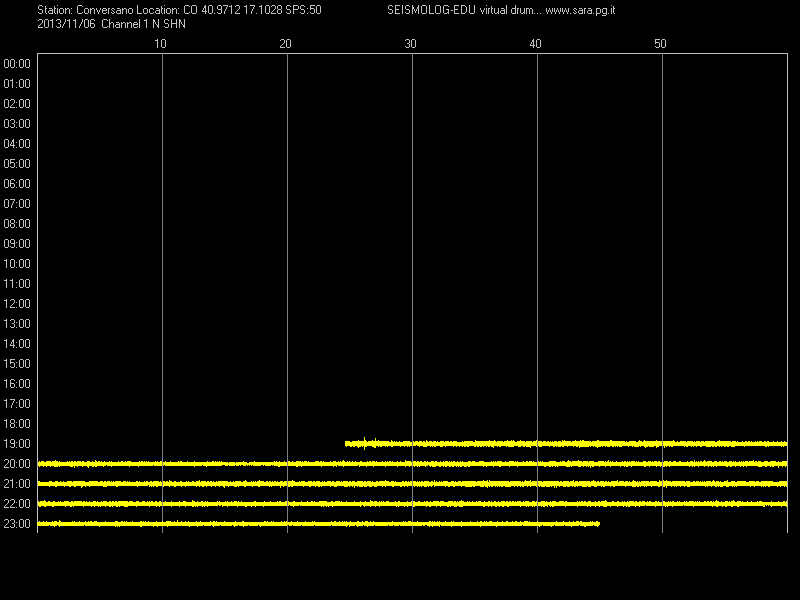Select the 04:00 hour label

pos(17,144)
